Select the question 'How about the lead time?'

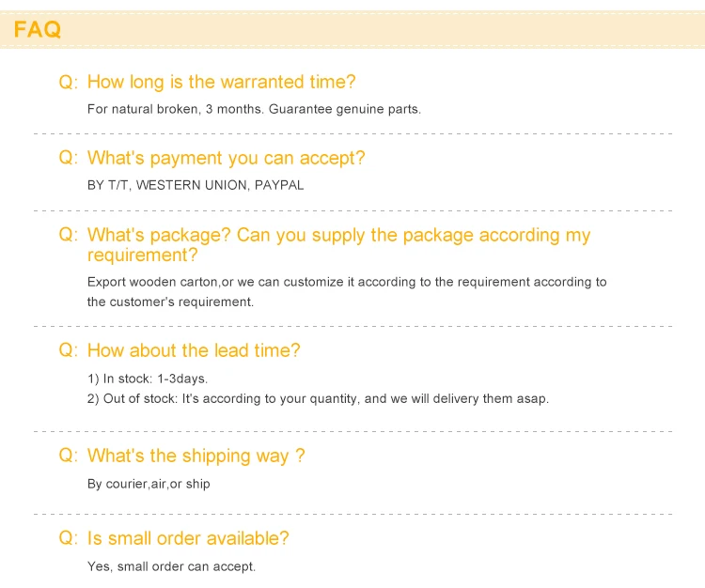[x=194, y=350]
